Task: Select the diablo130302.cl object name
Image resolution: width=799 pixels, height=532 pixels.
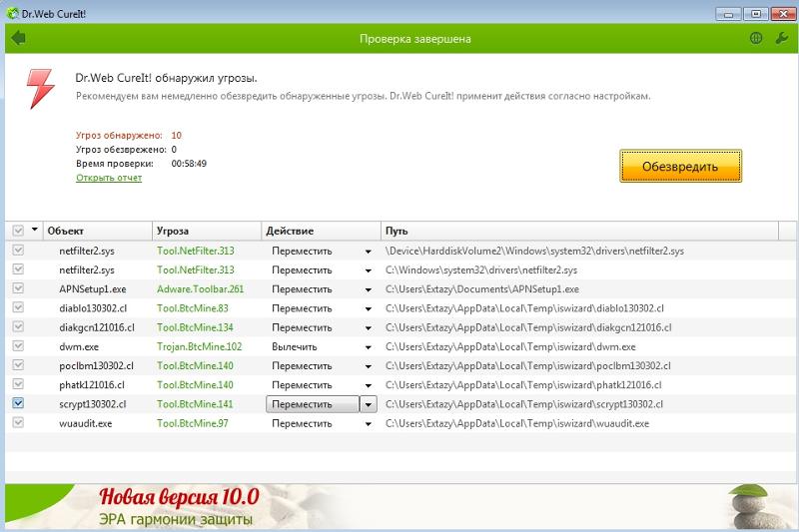Action: [93, 308]
